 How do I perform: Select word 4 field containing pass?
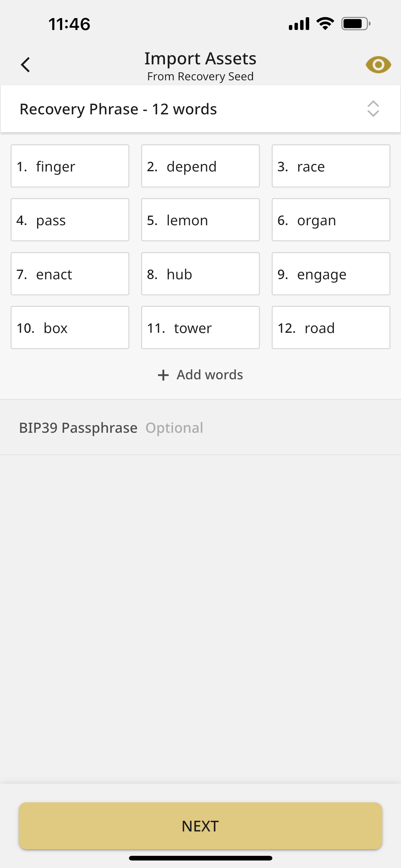(70, 220)
